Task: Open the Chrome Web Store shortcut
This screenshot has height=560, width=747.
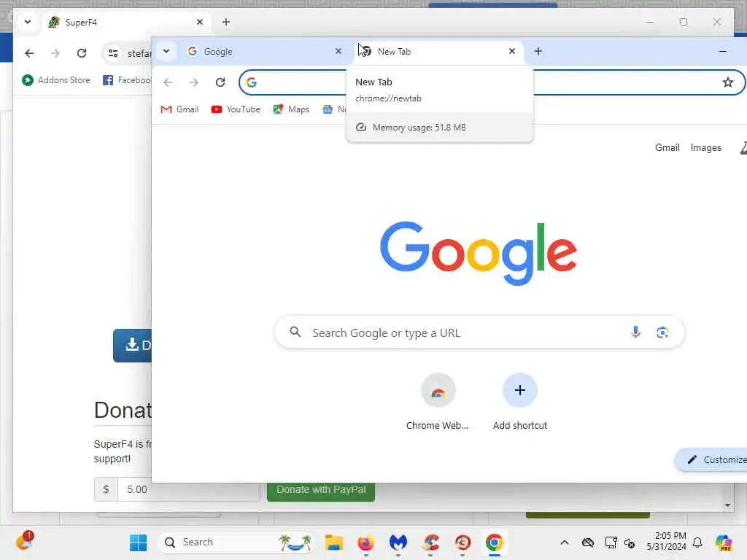Action: (x=438, y=402)
